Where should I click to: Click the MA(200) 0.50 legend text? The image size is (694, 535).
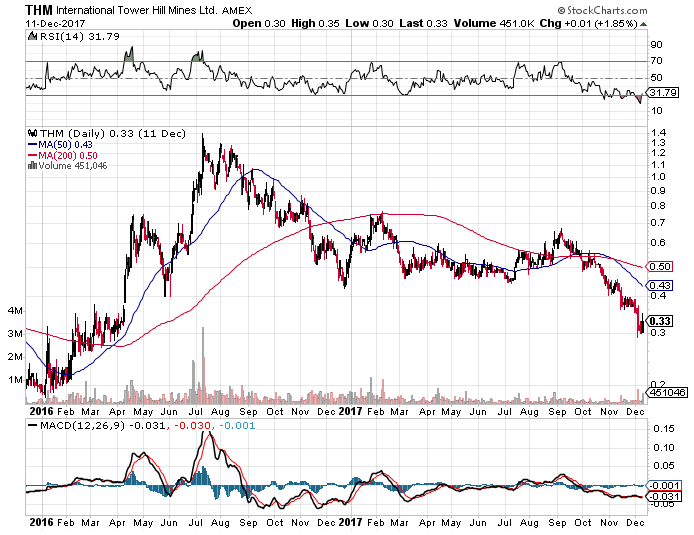[68, 155]
